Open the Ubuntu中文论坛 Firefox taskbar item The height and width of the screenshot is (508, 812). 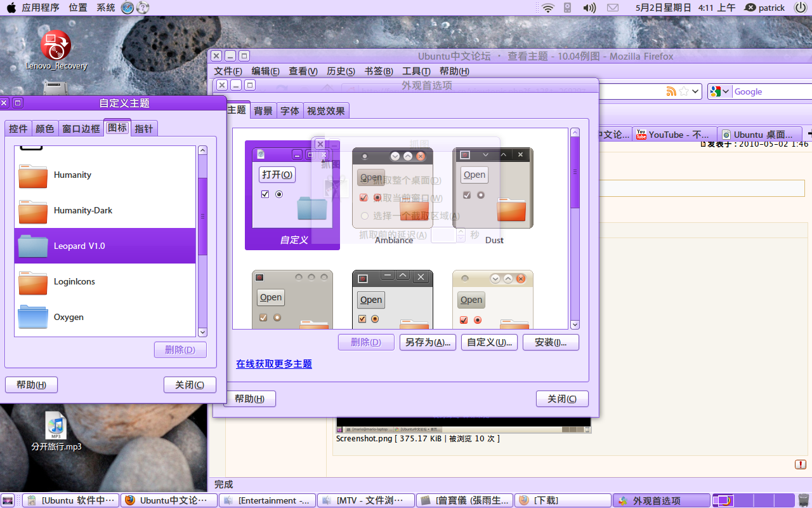pos(169,500)
